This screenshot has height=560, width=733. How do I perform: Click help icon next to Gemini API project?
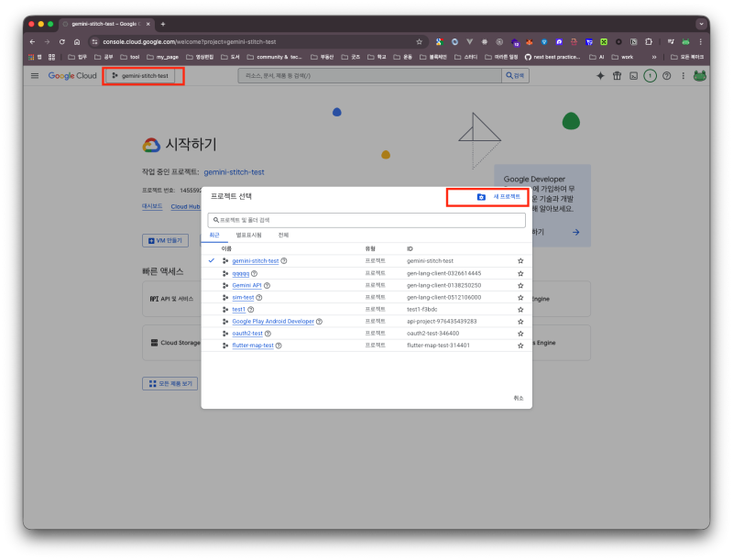[268, 285]
